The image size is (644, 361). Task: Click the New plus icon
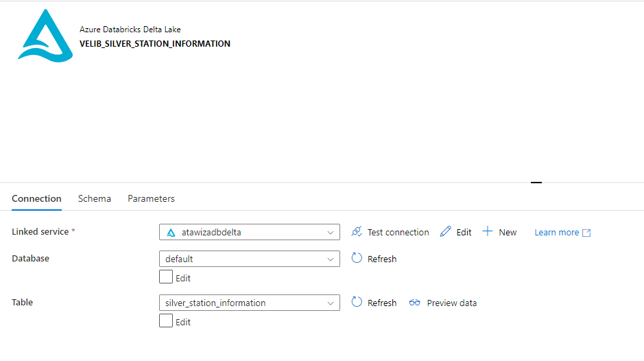pos(488,232)
